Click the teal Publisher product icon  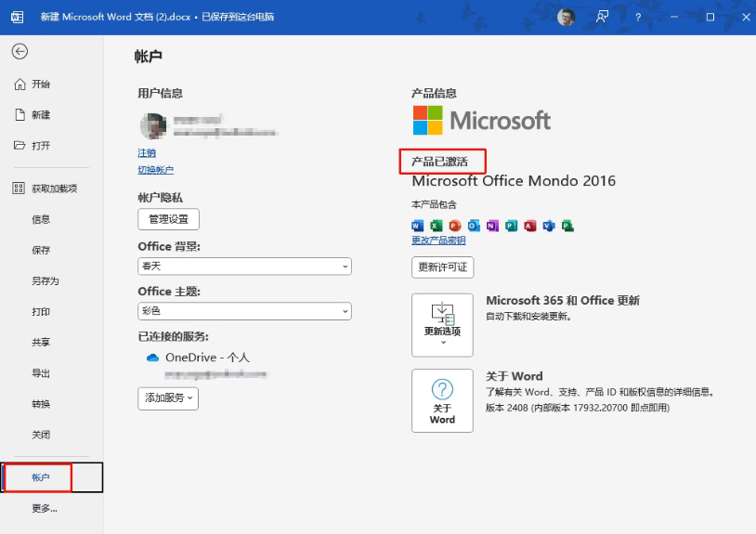pos(511,226)
